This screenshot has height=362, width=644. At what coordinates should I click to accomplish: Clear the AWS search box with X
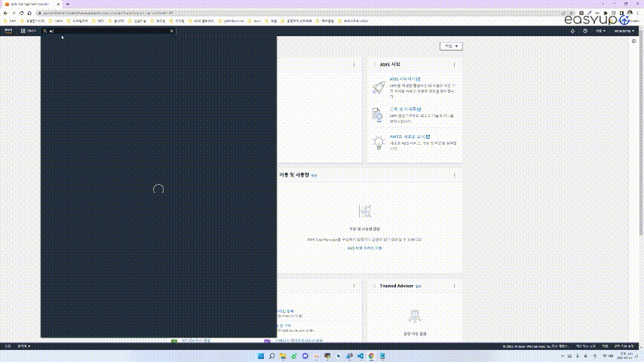pos(172,31)
